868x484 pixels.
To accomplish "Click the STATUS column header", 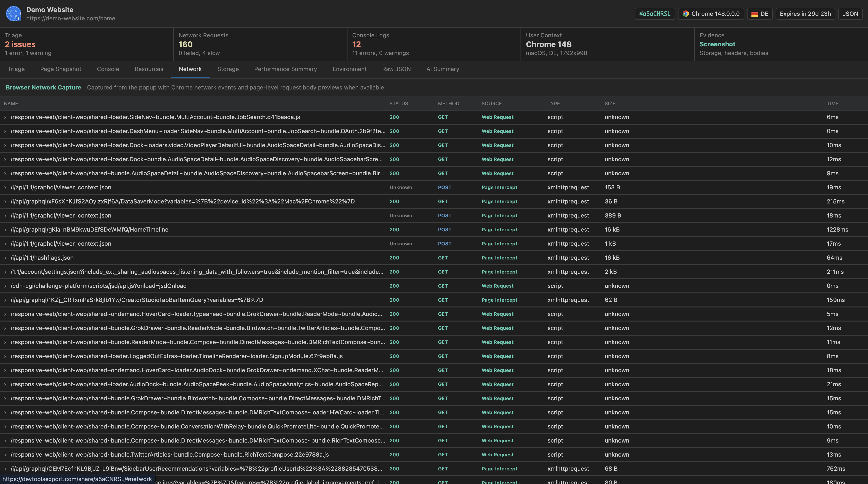I will pyautogui.click(x=399, y=104).
